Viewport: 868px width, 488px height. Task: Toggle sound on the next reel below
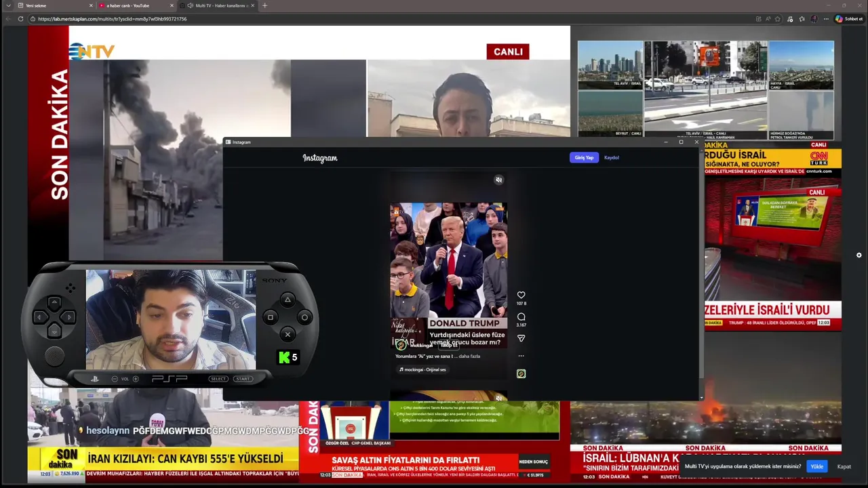tap(498, 398)
